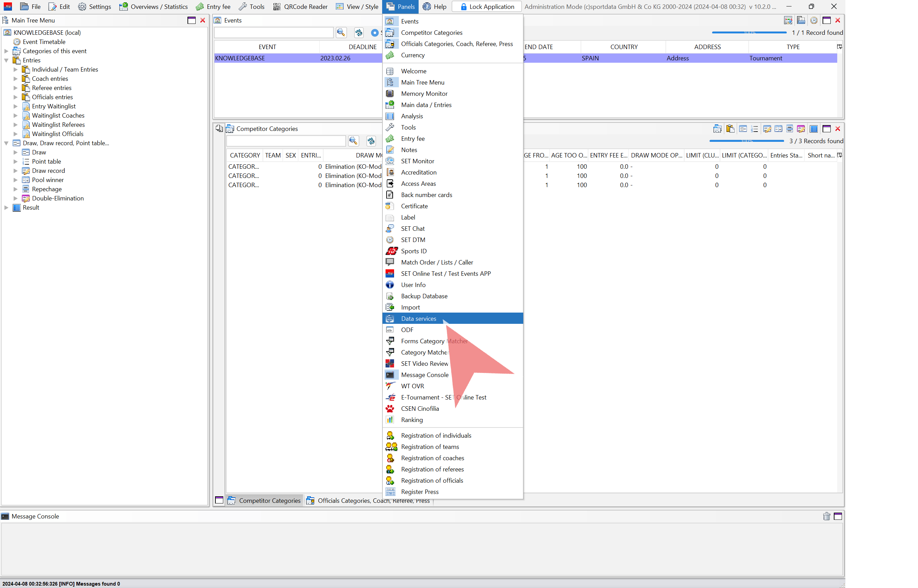918x588 pixels.
Task: Click the refresh icon in Competitor Categories panel
Action: point(371,141)
